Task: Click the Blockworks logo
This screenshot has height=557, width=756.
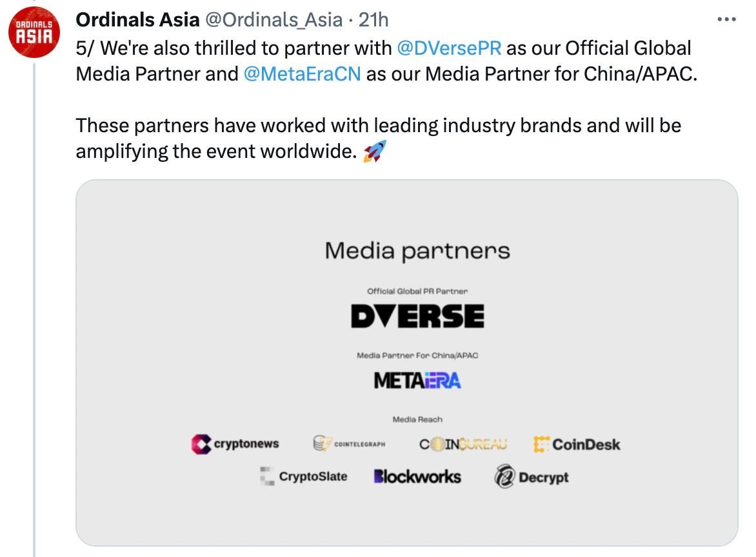Action: (x=417, y=477)
